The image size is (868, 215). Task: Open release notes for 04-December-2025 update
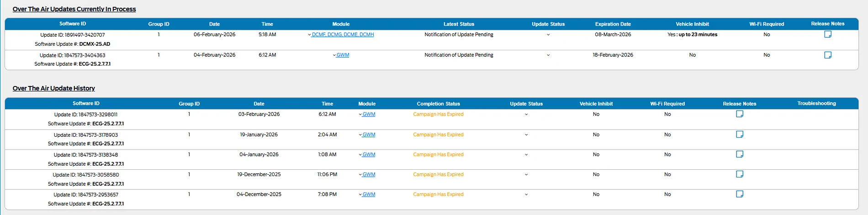pyautogui.click(x=740, y=194)
